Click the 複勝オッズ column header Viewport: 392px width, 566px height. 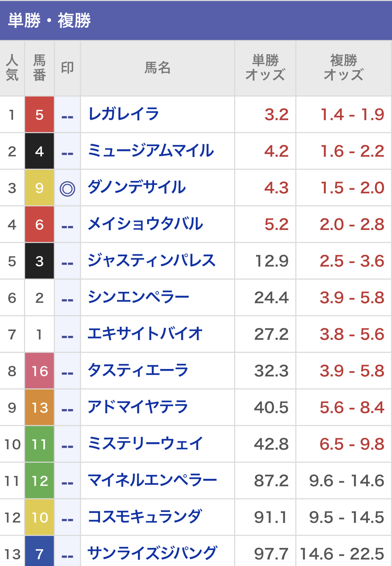(344, 68)
